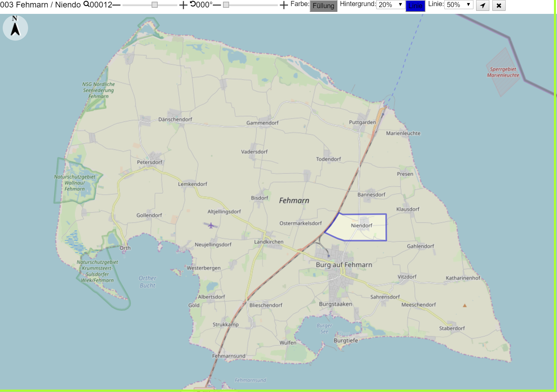Open the Hintergrund percentage dropdown

point(391,4)
